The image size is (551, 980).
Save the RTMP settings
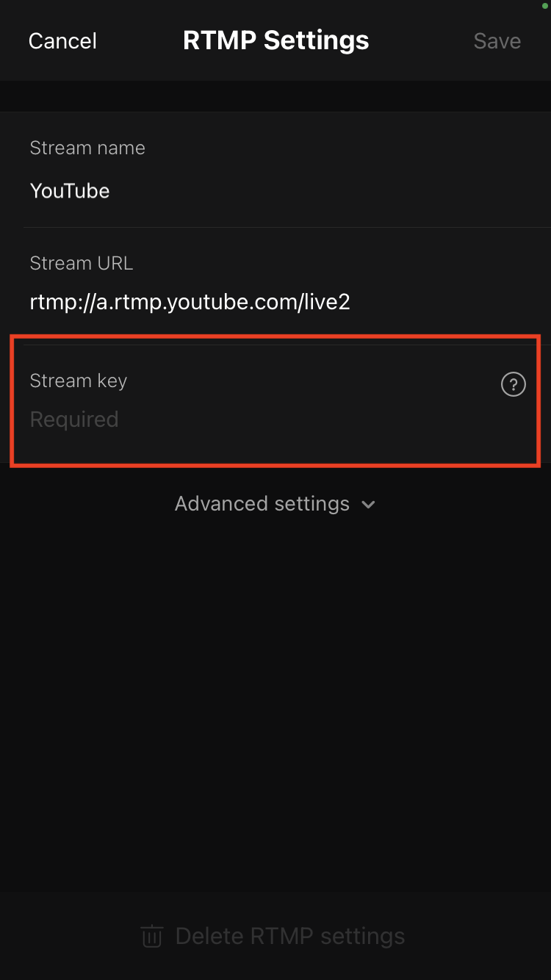point(497,41)
